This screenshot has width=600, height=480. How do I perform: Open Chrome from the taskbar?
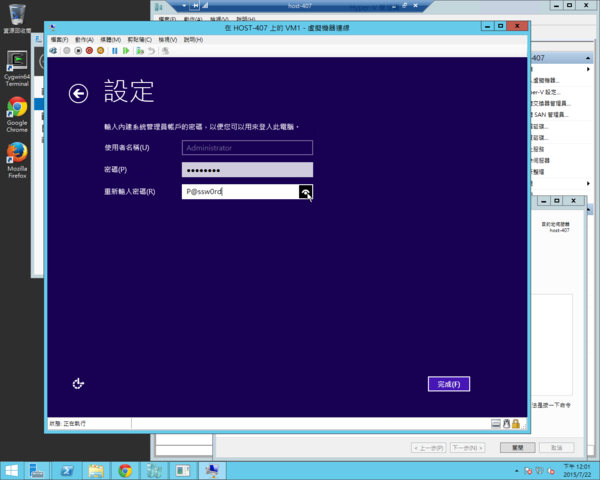(125, 471)
